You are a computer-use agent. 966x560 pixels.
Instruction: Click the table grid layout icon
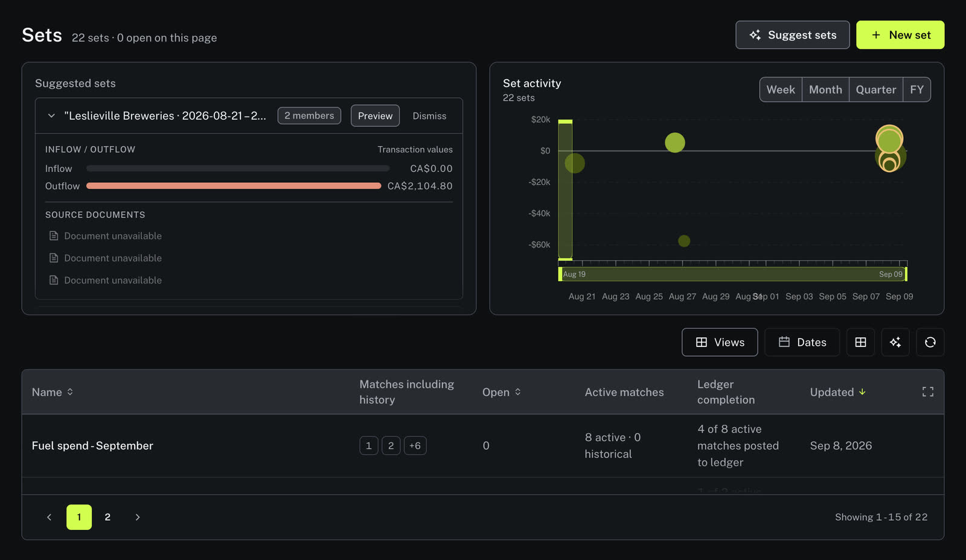click(860, 342)
